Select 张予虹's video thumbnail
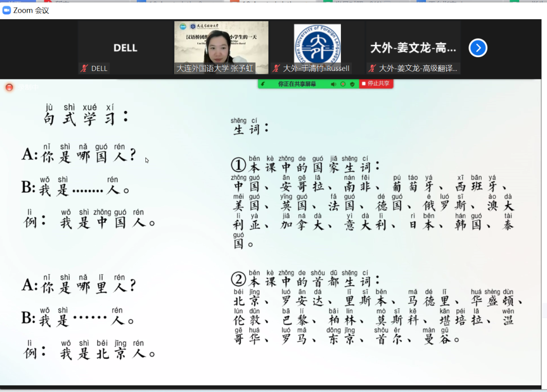This screenshot has width=547, height=392. tap(221, 43)
